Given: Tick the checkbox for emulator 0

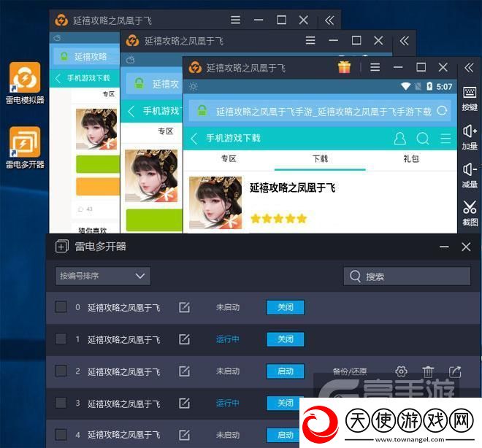Looking at the screenshot, I should 61,306.
